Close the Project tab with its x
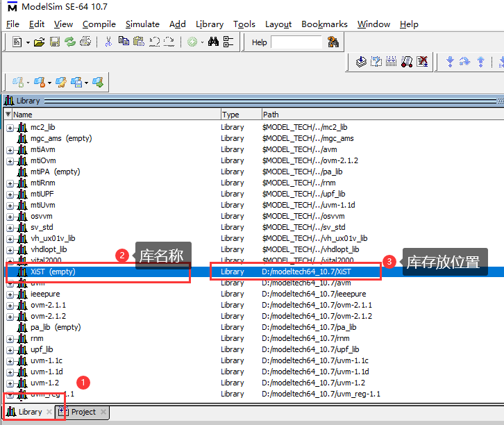The width and height of the screenshot is (504, 425). 103,412
